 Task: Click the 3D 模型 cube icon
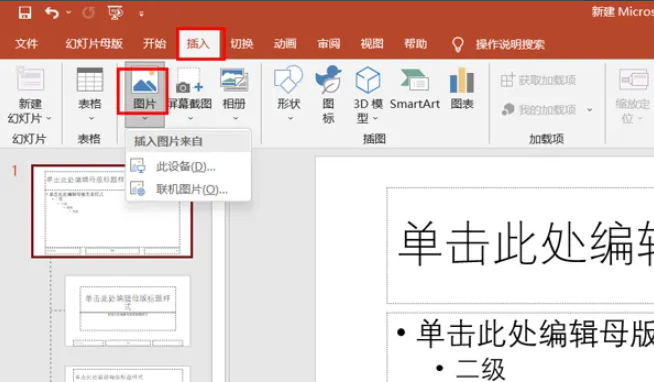(367, 80)
